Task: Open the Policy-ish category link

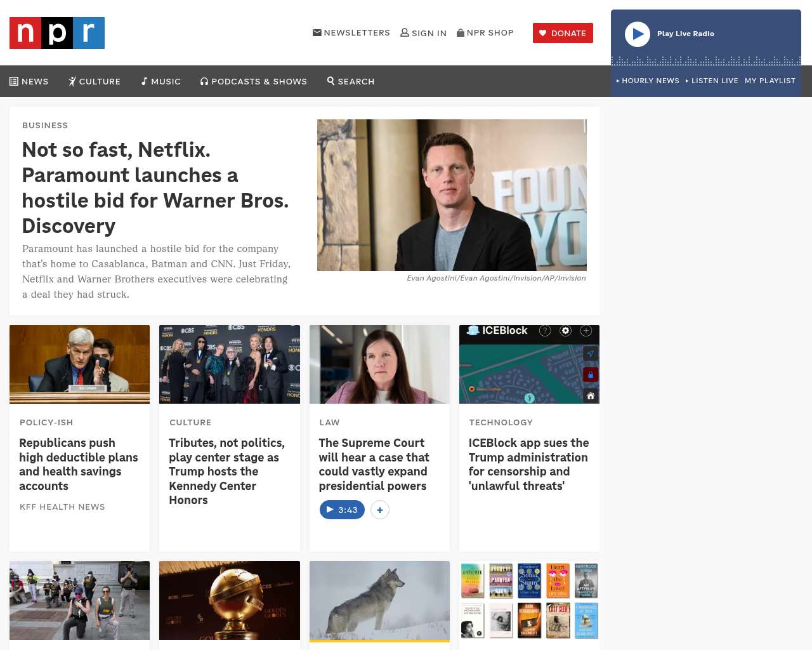Action: point(46,422)
